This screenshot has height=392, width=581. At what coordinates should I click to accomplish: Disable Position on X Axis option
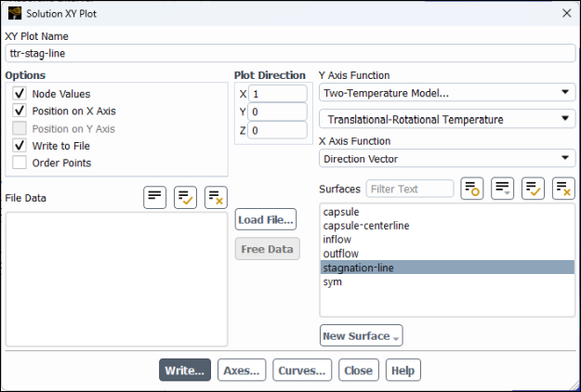pyautogui.click(x=20, y=111)
